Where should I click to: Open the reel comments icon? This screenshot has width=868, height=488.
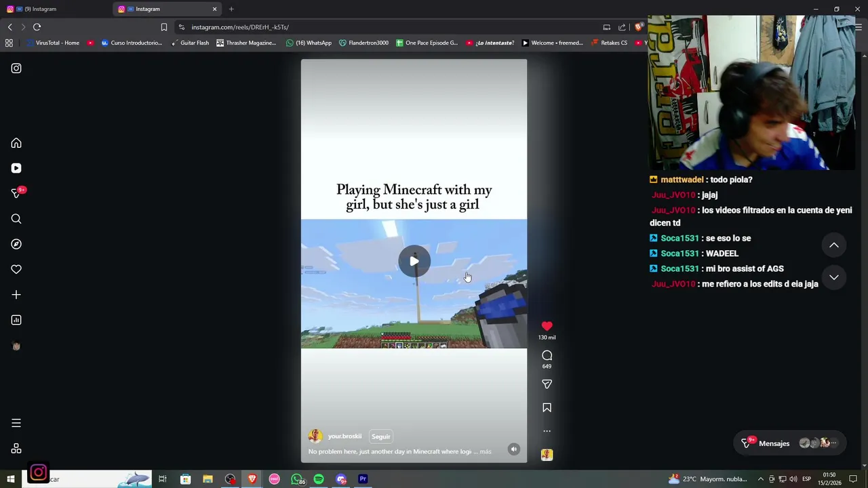547,355
